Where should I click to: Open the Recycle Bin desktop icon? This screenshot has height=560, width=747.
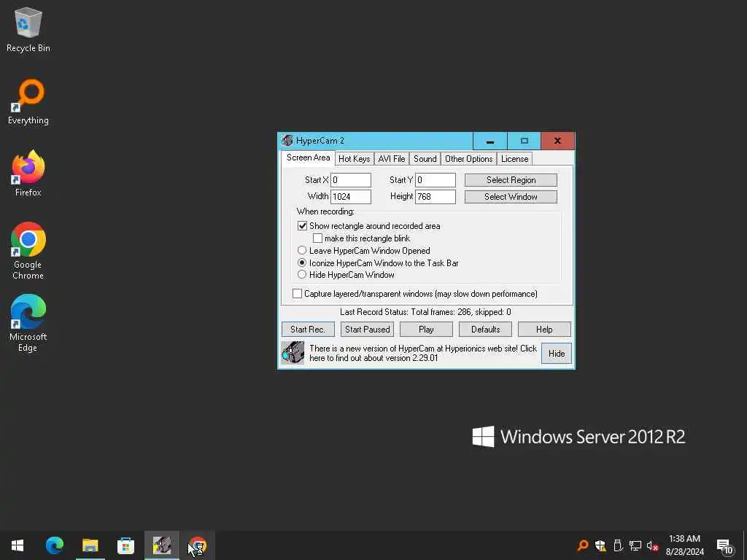28,30
